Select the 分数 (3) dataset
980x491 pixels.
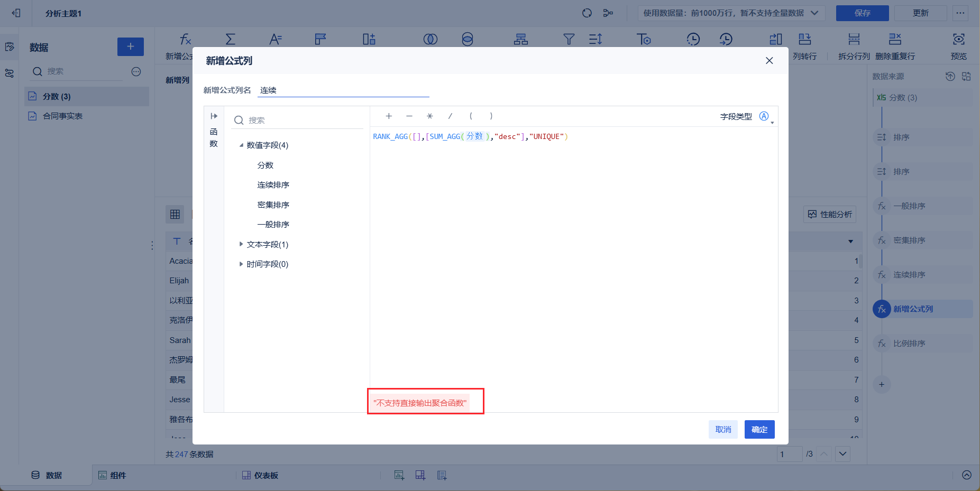[x=87, y=96]
